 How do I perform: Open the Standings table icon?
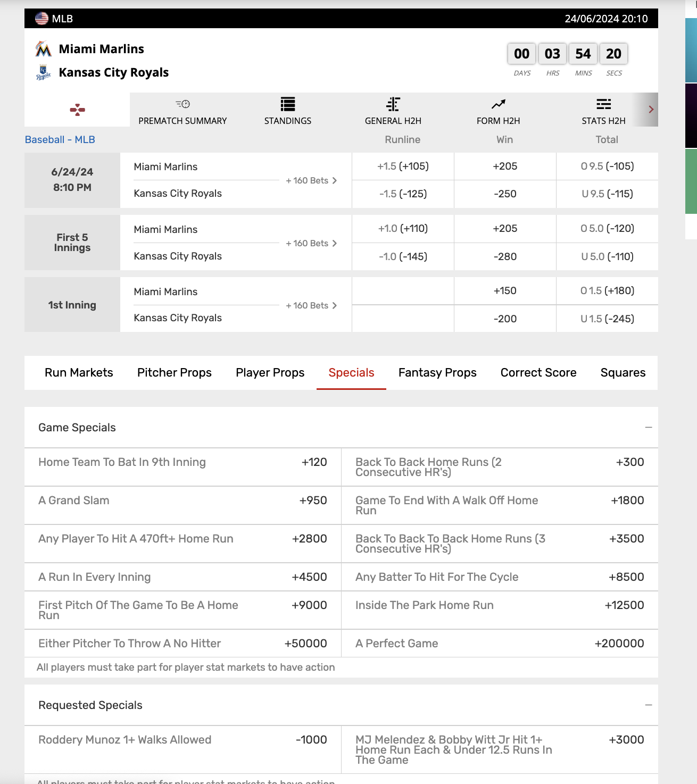click(287, 104)
